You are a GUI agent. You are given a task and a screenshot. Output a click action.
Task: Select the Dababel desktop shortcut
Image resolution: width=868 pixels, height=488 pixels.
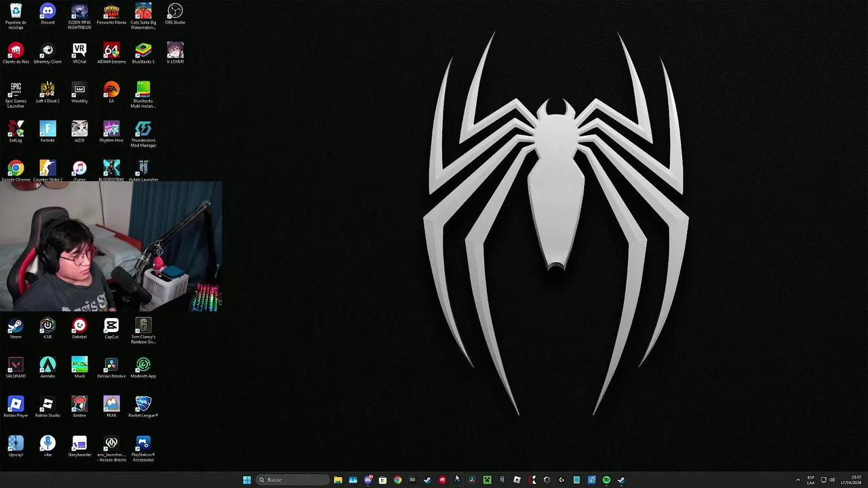[79, 329]
